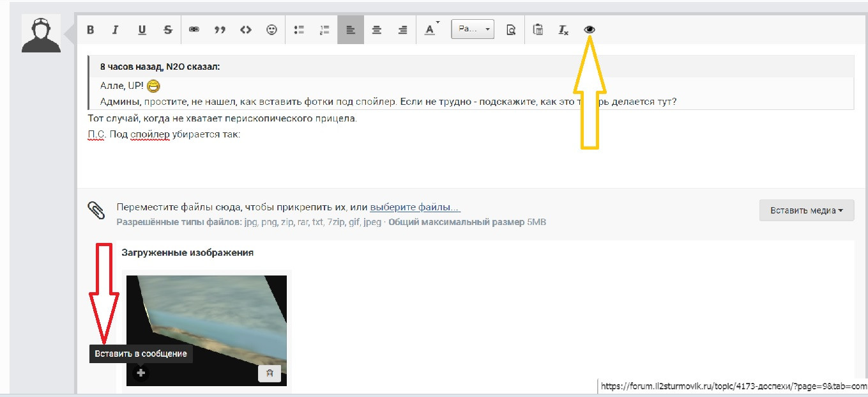868x397 pixels.
Task: Place cursor after 'Под спойлер убирается так:'
Action: coord(241,134)
